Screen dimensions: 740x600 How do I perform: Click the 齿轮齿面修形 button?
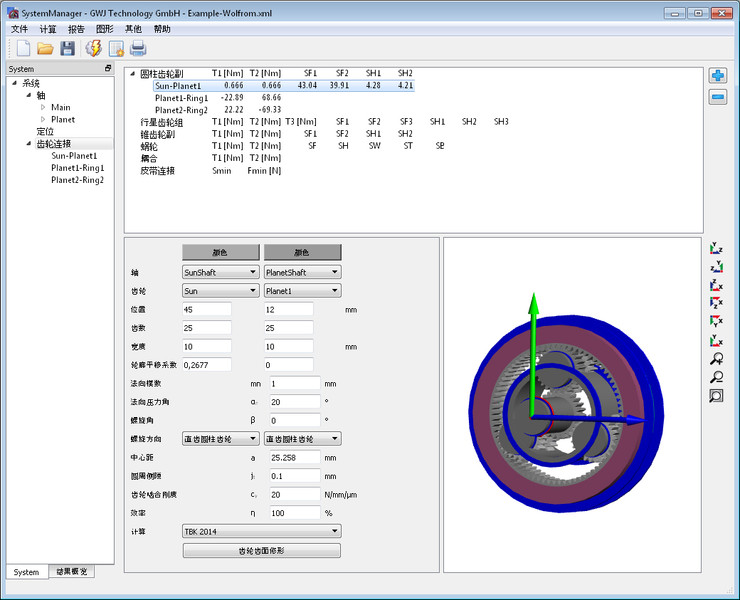(261, 551)
